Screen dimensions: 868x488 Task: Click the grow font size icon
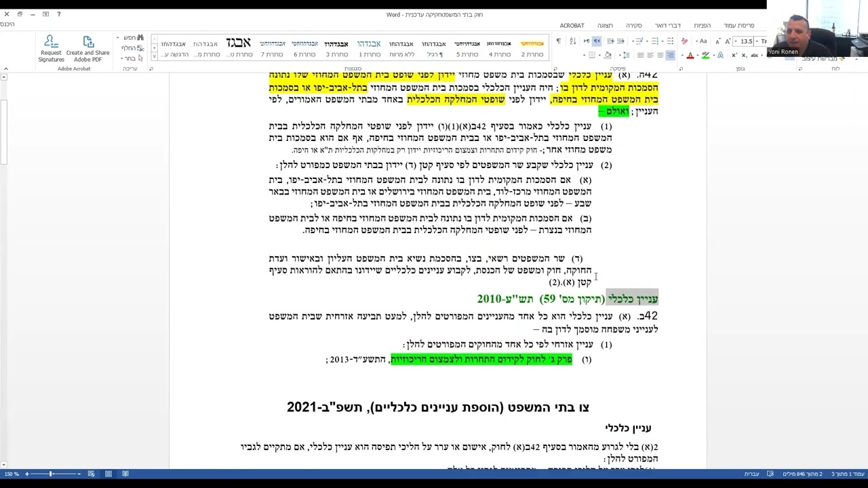[728, 41]
